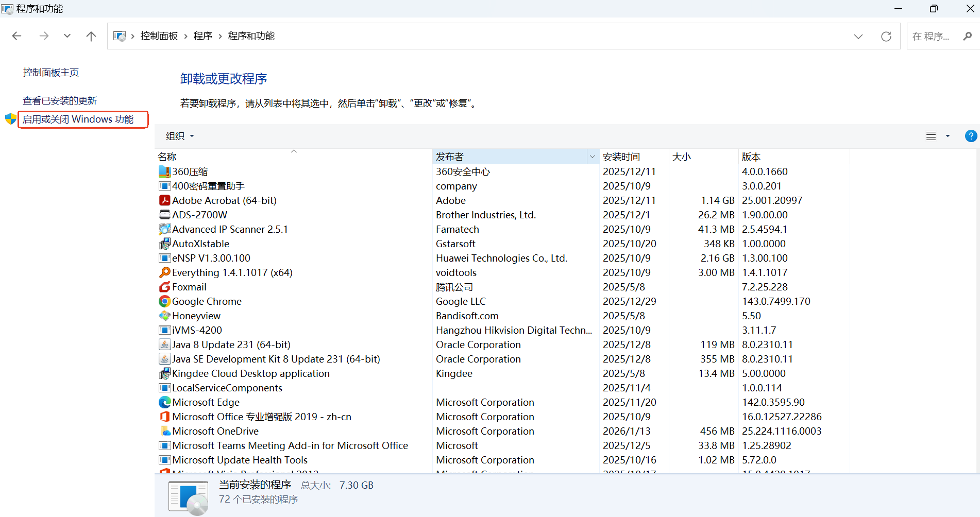980x517 pixels.
Task: Click the Honeyview icon
Action: coord(164,316)
